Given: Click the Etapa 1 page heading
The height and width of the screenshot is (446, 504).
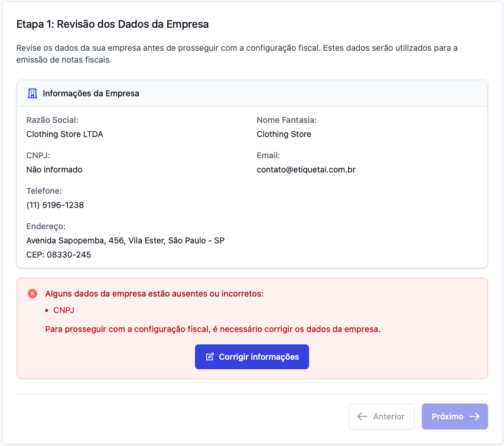Looking at the screenshot, I should [x=112, y=24].
